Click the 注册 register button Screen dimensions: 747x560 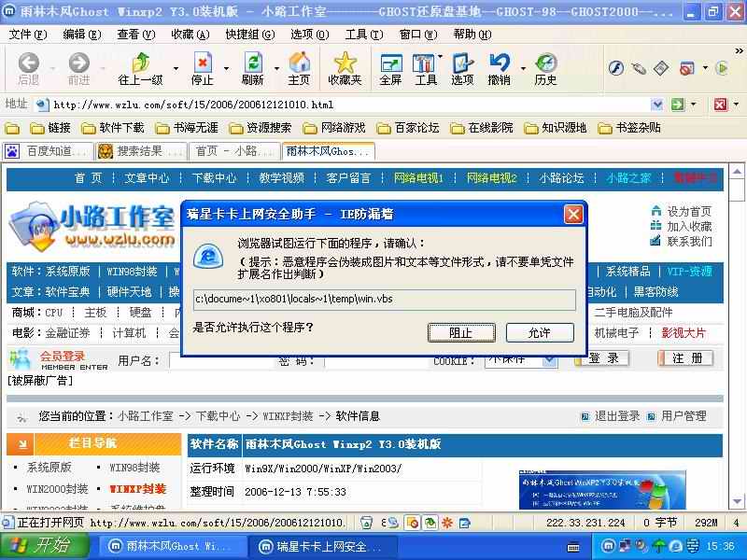pos(685,358)
